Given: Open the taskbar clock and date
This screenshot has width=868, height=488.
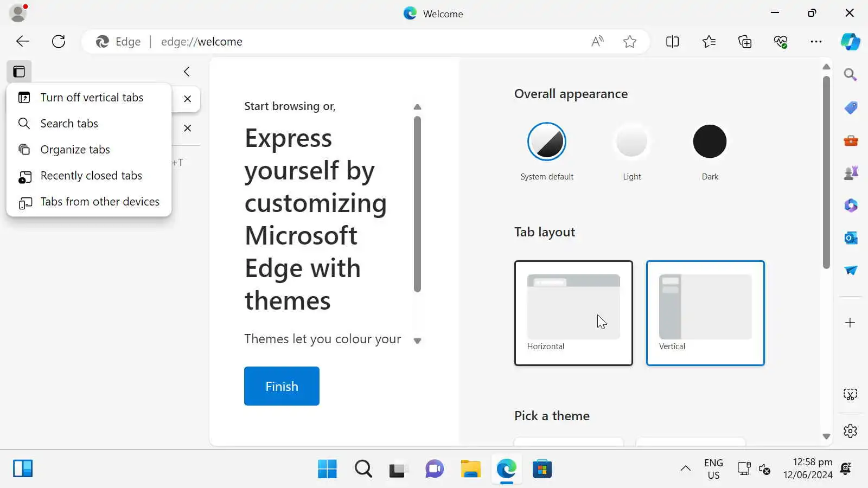Looking at the screenshot, I should click(808, 468).
